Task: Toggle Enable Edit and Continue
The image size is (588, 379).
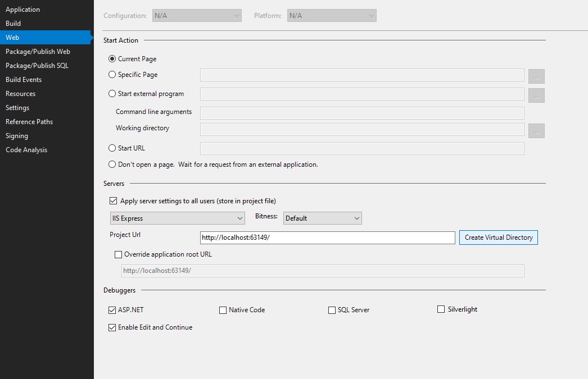Action: coord(112,327)
